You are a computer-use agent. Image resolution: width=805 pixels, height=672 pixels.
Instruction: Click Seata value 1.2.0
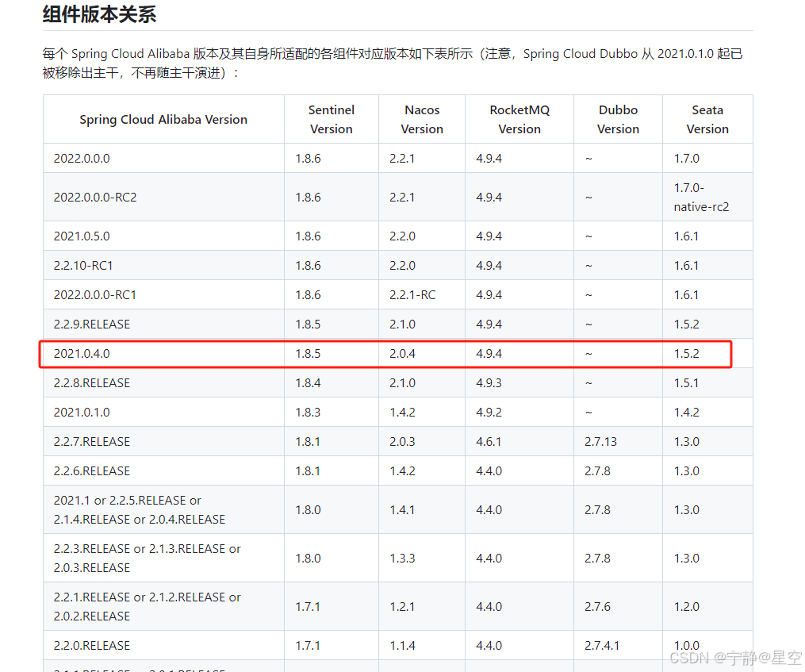pos(686,606)
